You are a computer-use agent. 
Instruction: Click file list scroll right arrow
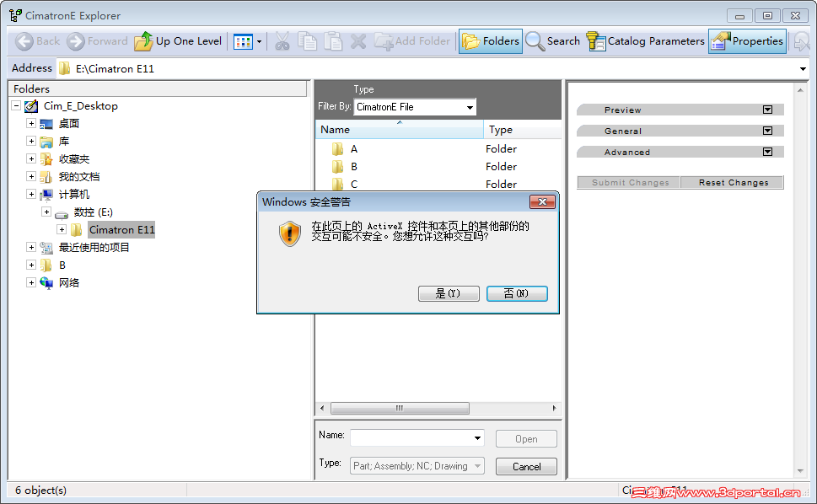pos(554,408)
